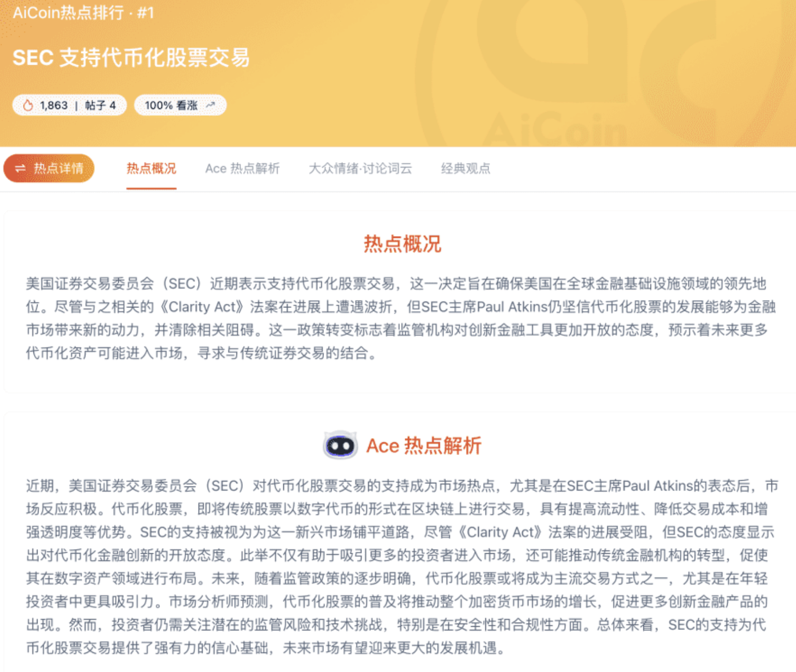Viewport: 796px width, 672px height.
Task: Click the 帖子 4 post count text
Action: click(x=100, y=105)
